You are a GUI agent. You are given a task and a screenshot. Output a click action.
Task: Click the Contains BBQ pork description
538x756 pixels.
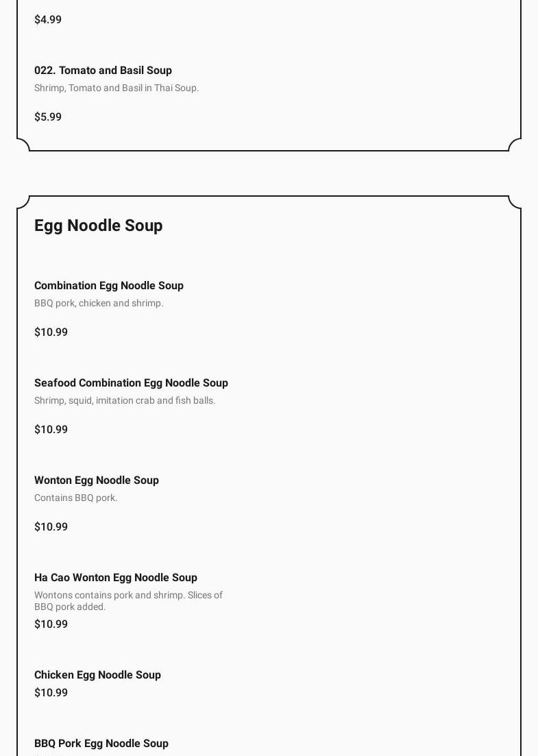click(x=75, y=498)
